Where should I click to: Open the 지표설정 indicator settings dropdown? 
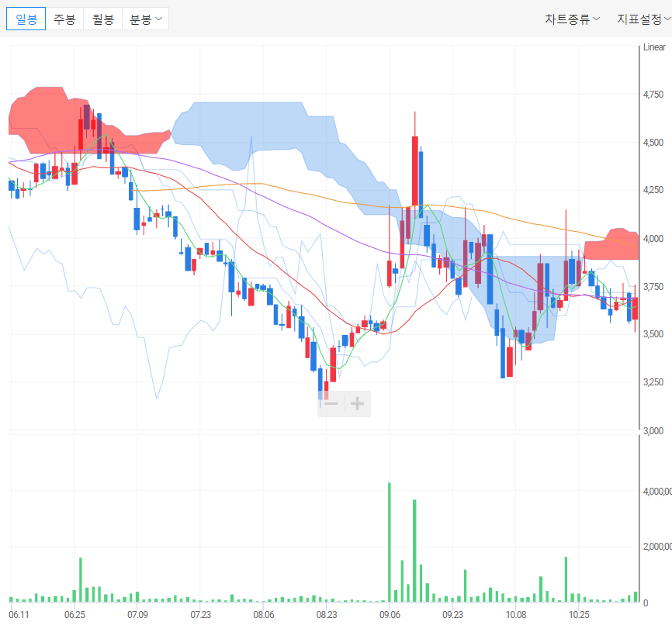pos(644,19)
